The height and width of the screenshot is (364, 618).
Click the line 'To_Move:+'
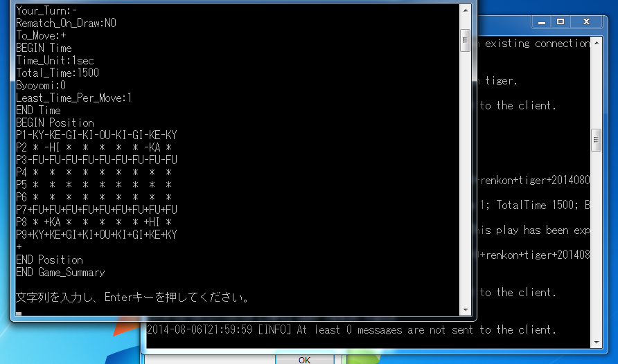point(41,36)
